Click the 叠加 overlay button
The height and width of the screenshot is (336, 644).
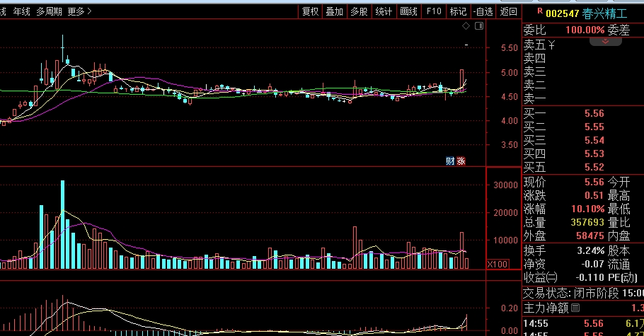[334, 11]
